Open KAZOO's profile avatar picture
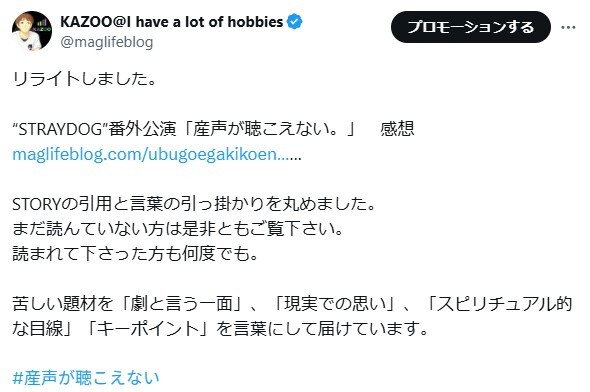590x392 pixels. (x=32, y=31)
